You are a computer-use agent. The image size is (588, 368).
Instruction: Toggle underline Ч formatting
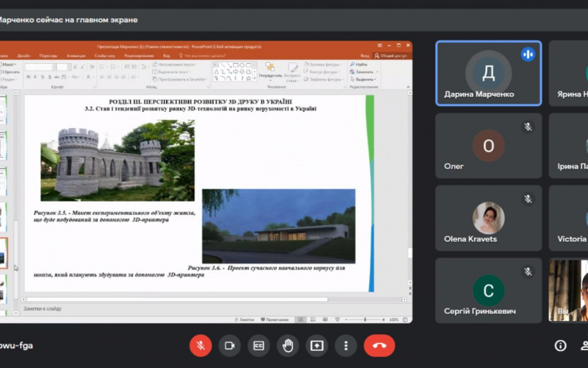pos(43,77)
